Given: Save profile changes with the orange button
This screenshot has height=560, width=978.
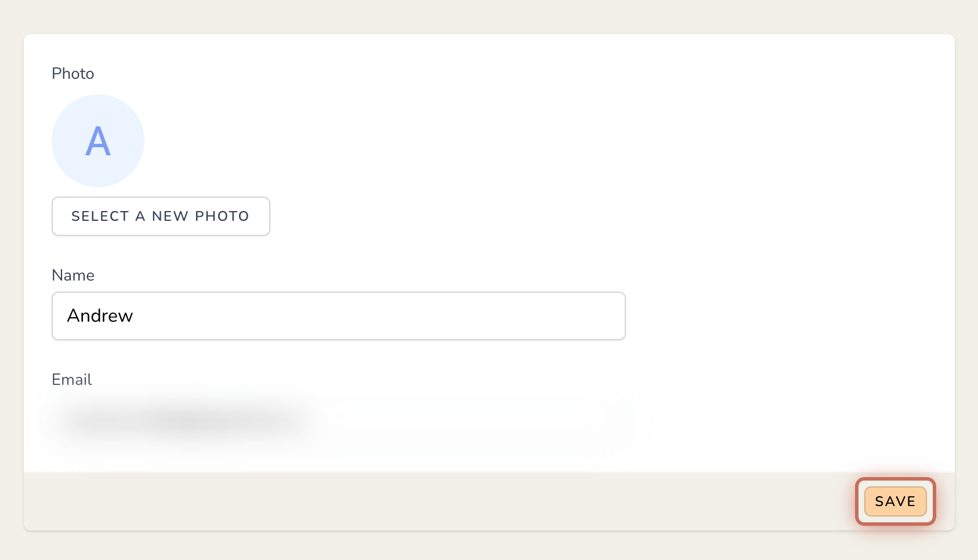Looking at the screenshot, I should click(x=895, y=501).
